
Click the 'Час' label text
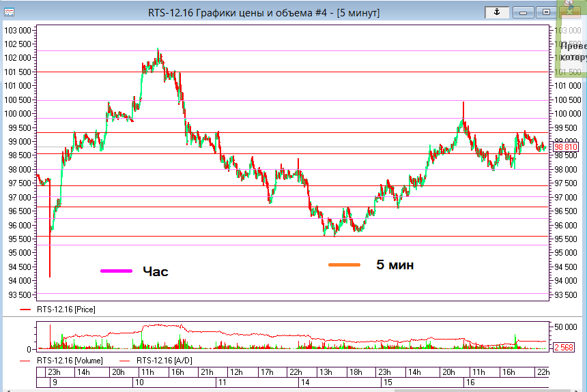pos(156,271)
